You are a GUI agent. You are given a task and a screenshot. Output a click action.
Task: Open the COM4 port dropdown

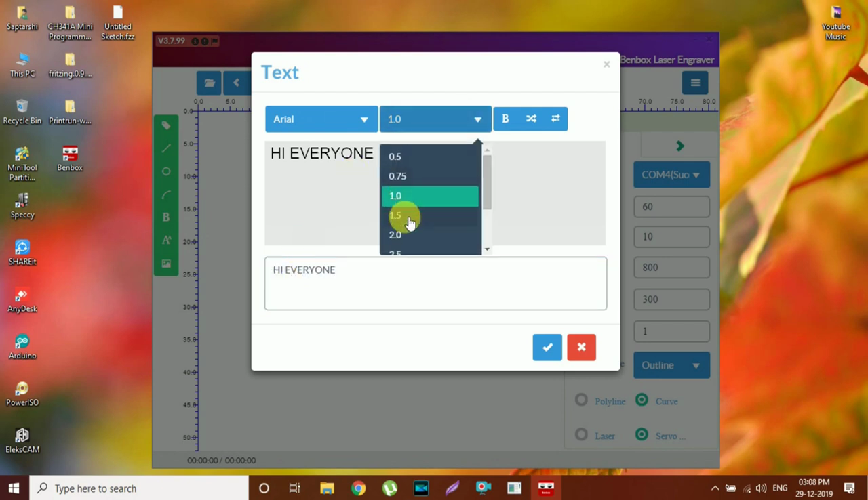[671, 175]
